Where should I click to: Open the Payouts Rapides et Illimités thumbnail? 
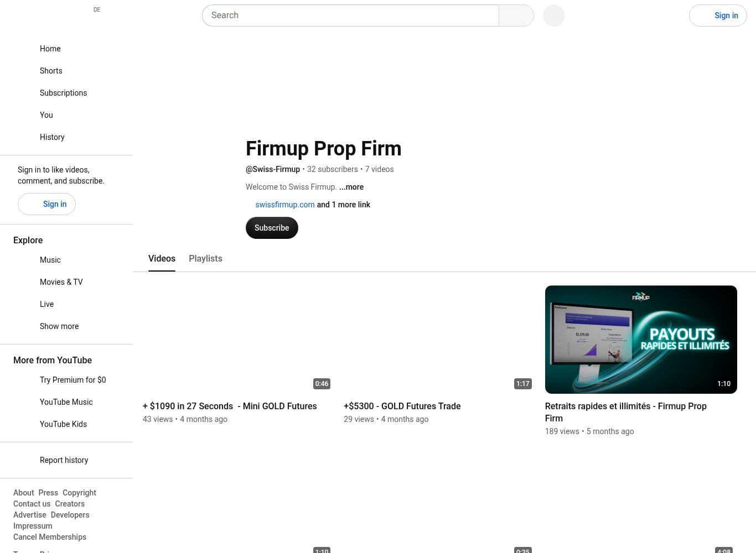click(x=641, y=340)
